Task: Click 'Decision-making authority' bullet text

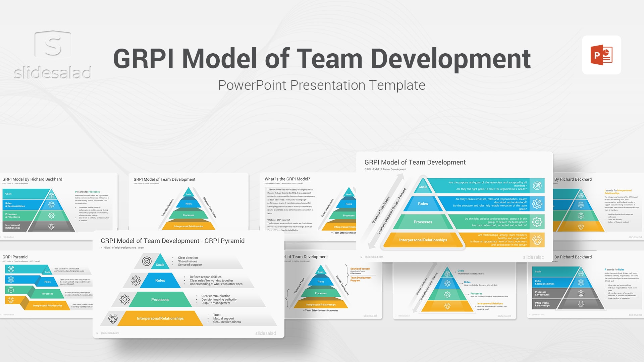Action: (219, 299)
